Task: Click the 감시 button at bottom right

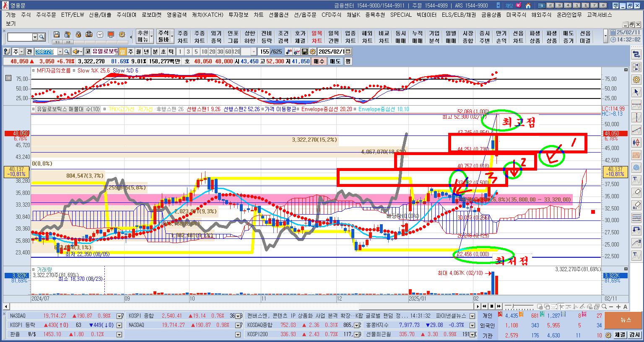Action: [635, 335]
